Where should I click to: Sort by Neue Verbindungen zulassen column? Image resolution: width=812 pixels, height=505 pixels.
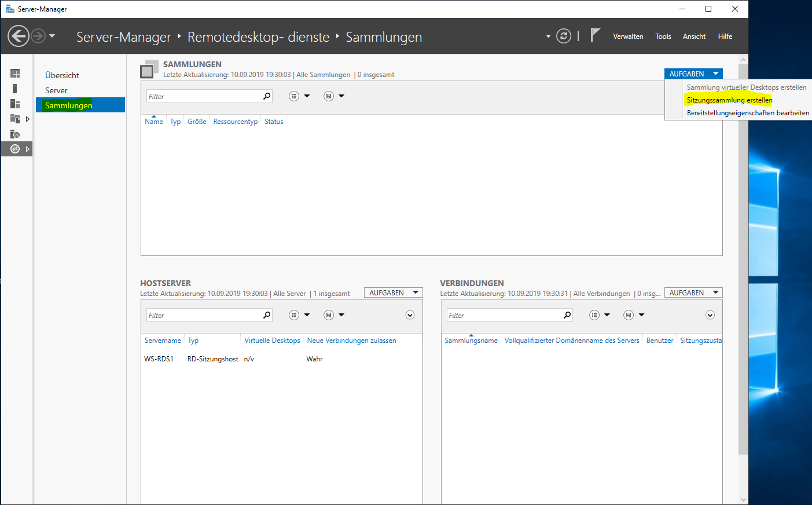[351, 340]
